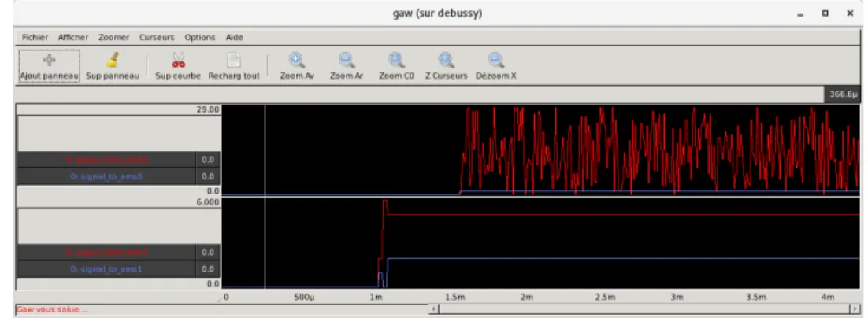The image size is (868, 318).
Task: Click the horizontal scrollbar track
Action: coord(645,309)
